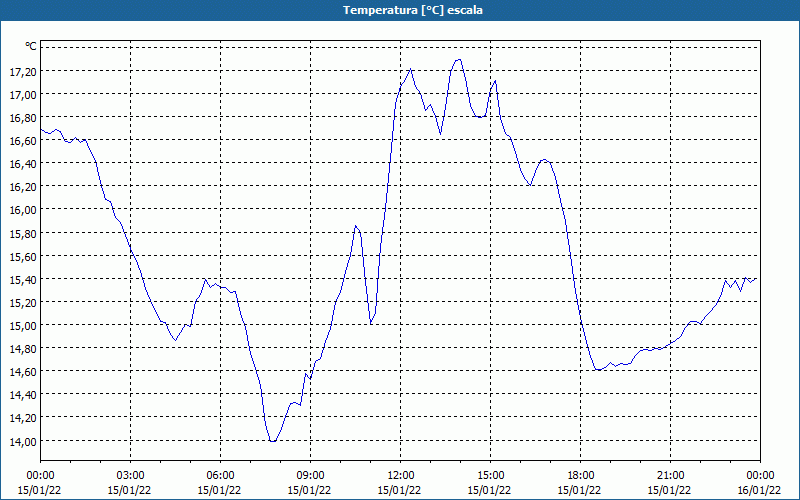Click the 17,00 y-axis value
This screenshot has height=500, width=800.
pos(23,95)
